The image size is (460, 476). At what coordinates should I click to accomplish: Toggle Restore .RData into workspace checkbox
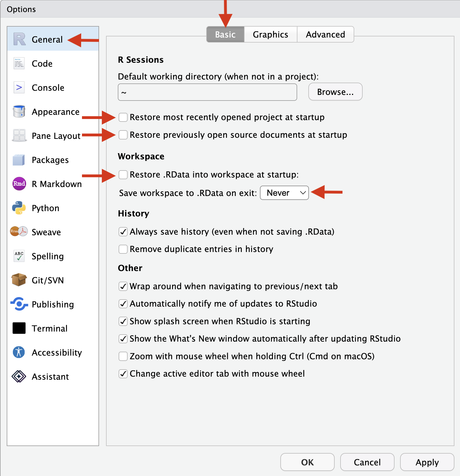[x=123, y=175]
